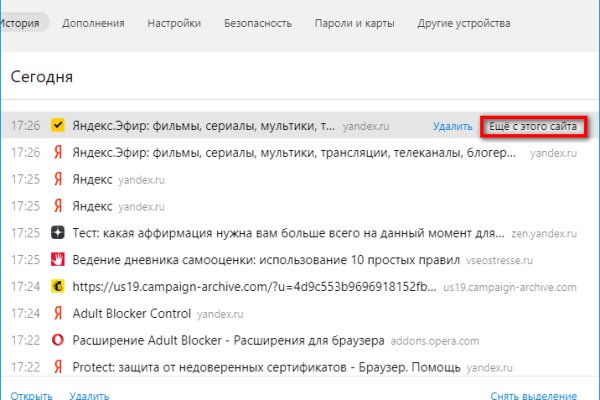Click Открыть in the bottom bar
Image resolution: width=600 pixels, height=400 pixels.
[x=31, y=396]
